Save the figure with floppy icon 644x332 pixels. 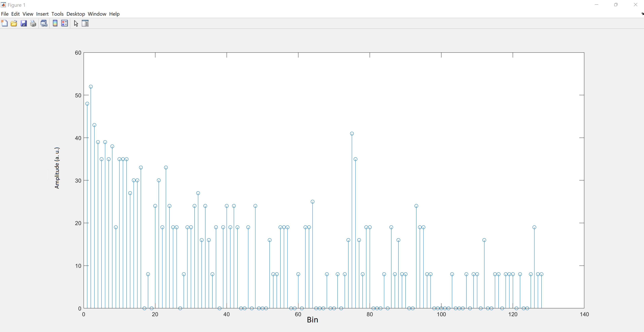point(24,24)
